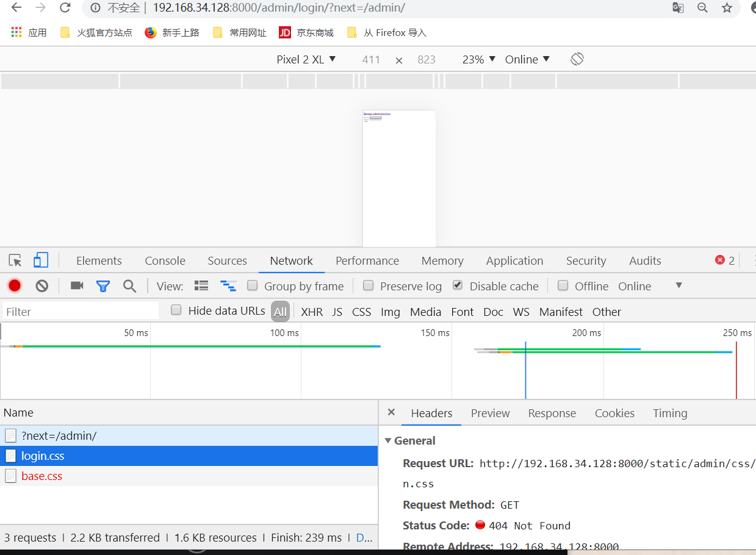Click the Filter text input
Image resolution: width=756 pixels, height=555 pixels.
(x=81, y=312)
